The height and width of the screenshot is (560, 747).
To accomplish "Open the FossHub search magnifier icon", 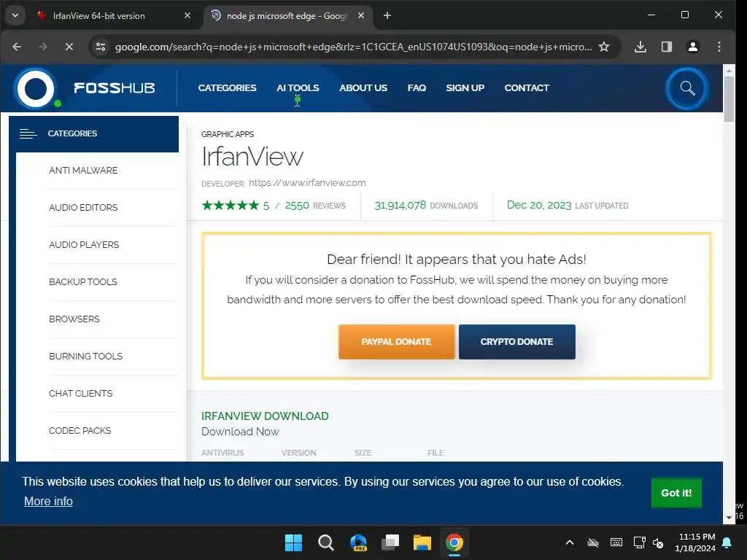I will [x=687, y=88].
